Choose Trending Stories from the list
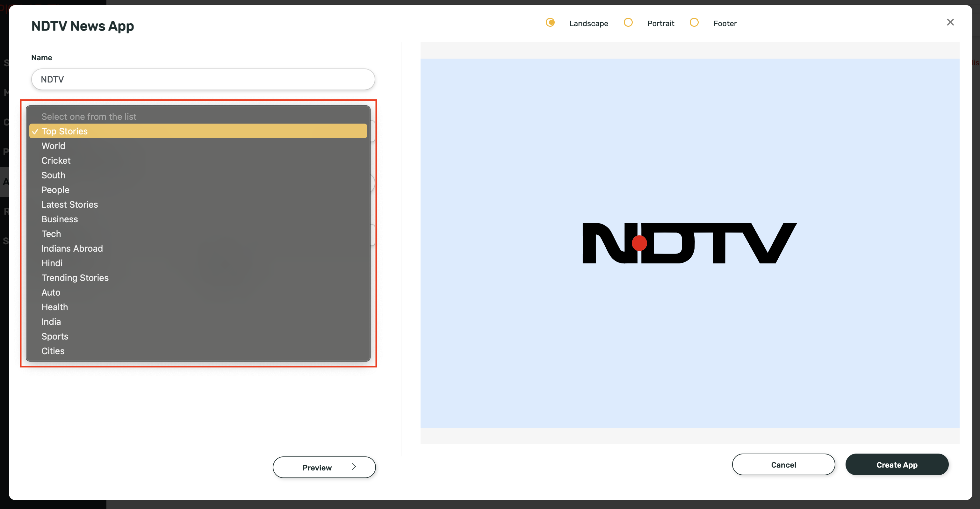980x509 pixels. tap(198, 278)
